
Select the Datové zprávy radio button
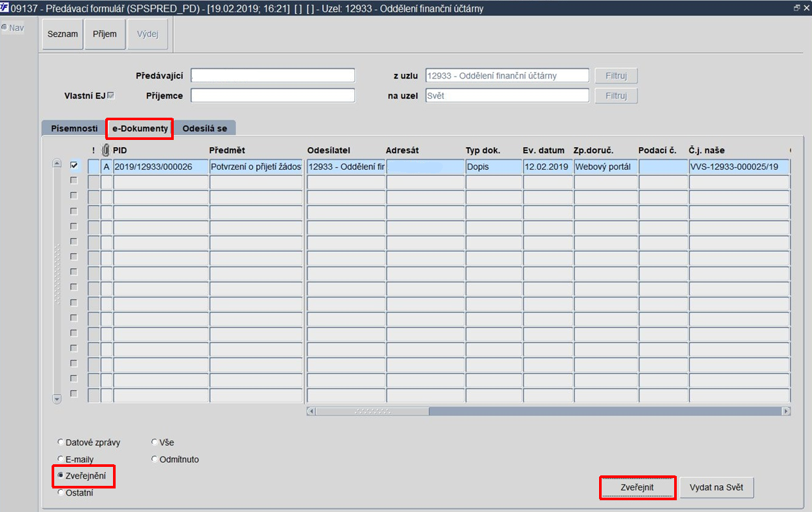point(61,443)
